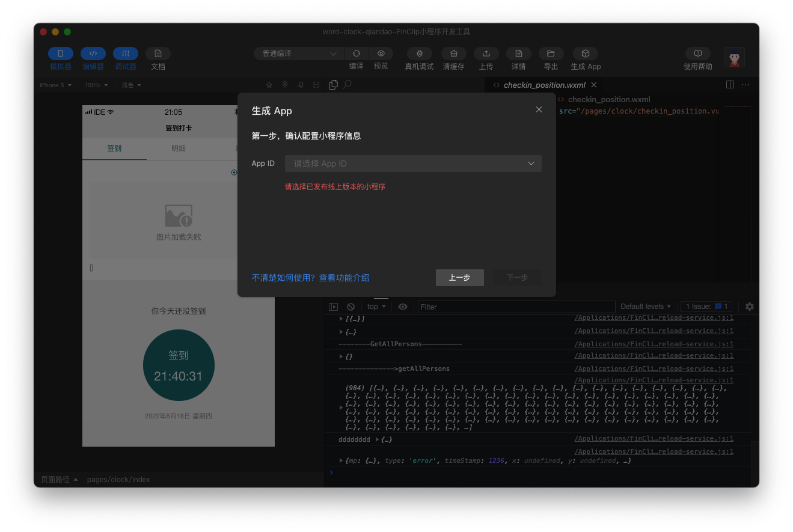Open the 使用帮助 help icon
793x532 pixels.
click(697, 54)
